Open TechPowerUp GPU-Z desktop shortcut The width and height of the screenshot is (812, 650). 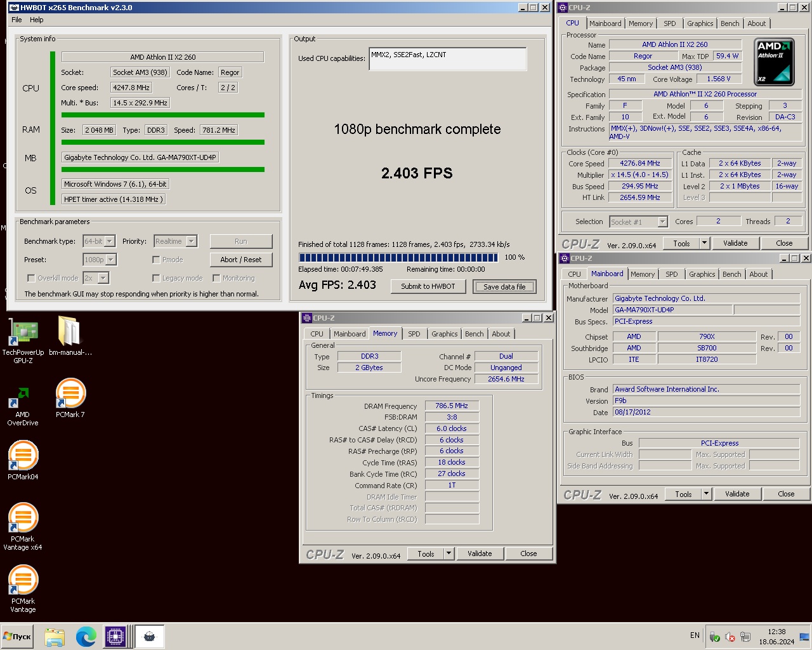click(23, 340)
